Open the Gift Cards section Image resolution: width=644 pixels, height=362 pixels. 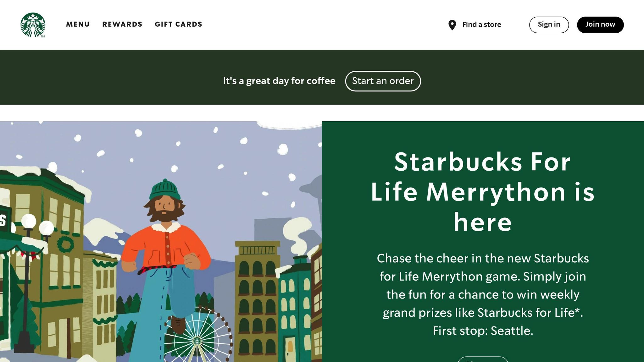(x=178, y=24)
